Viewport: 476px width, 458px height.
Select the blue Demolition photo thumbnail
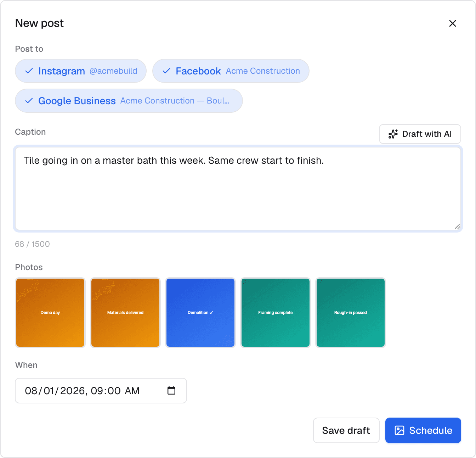coord(200,313)
